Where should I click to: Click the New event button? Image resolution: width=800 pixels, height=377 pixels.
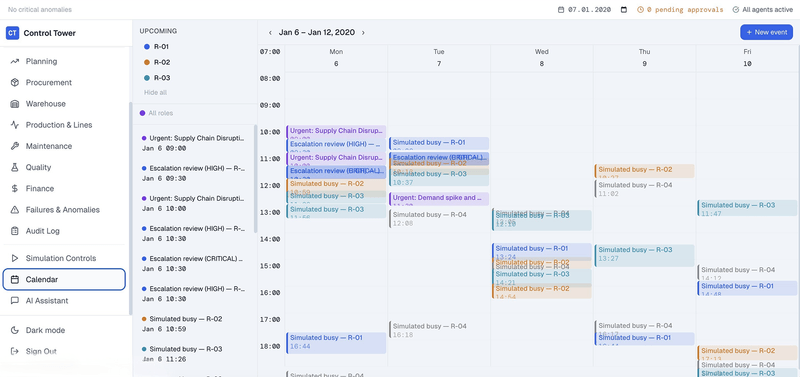766,32
